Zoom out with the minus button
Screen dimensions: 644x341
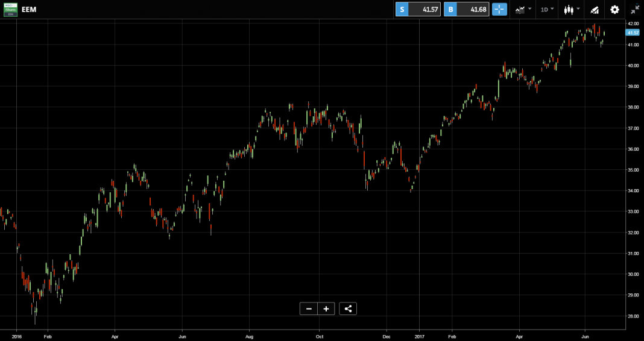coord(309,308)
